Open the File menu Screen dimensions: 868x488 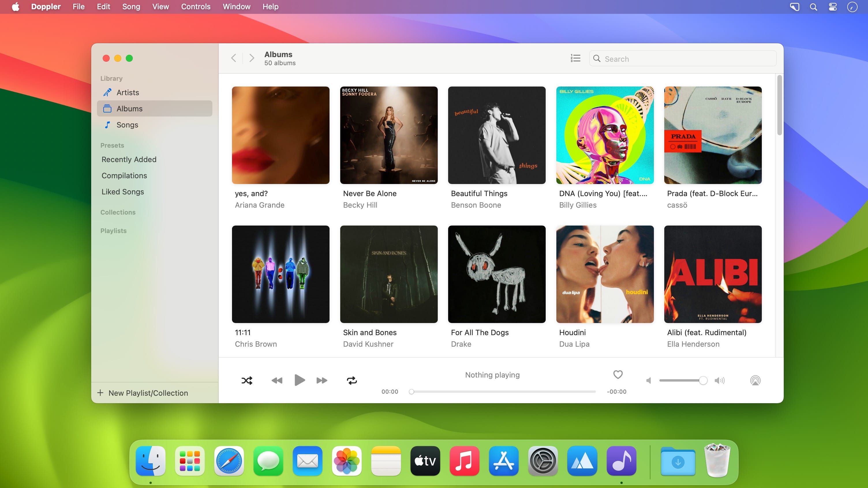coord(78,7)
